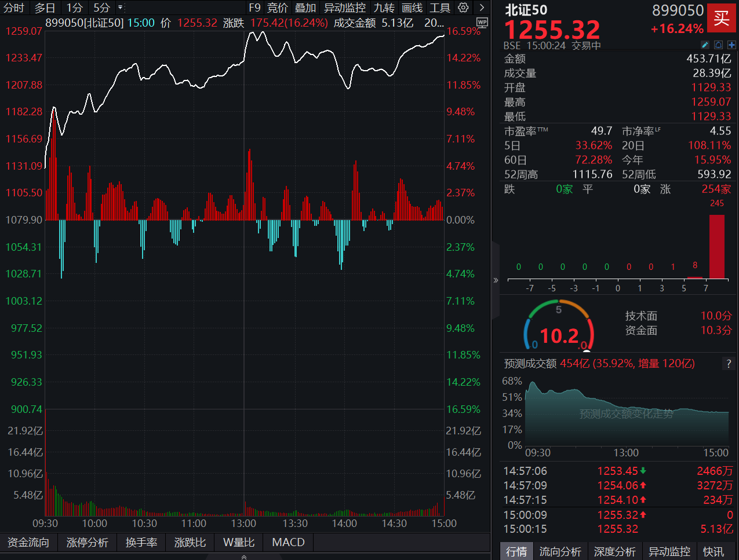Switch to 多日 multi-day view

[45, 8]
